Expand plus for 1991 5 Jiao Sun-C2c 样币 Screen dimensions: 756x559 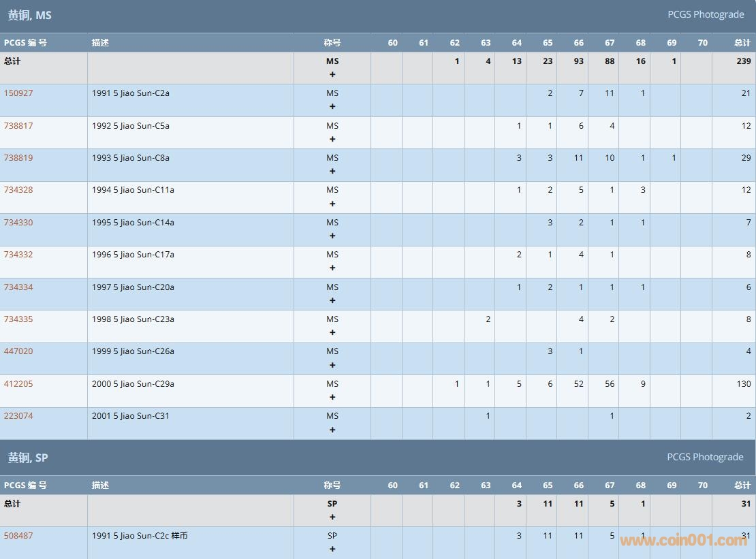tap(332, 549)
